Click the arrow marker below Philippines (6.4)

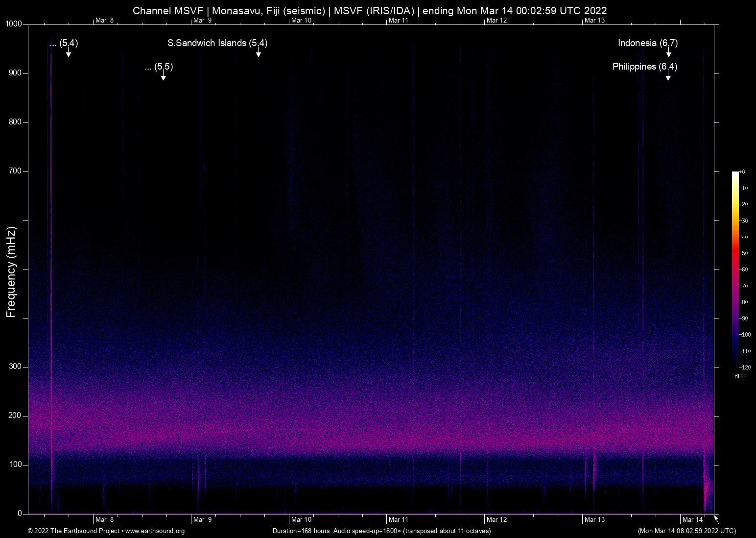pos(668,76)
